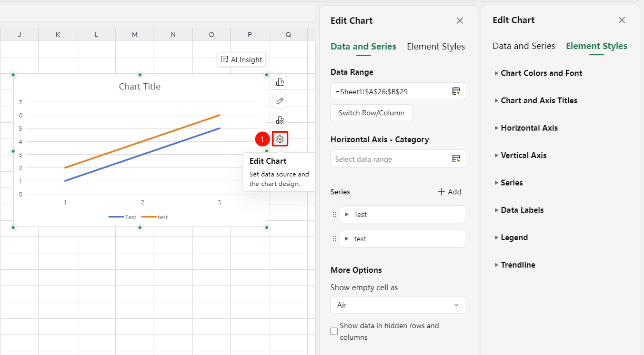The image size is (644, 355).
Task: Expand the Data Labels section
Action: (x=519, y=210)
